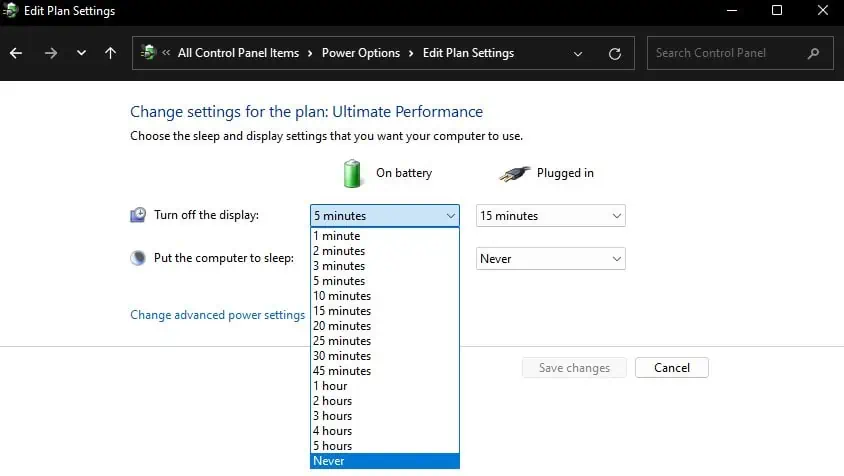The image size is (844, 476).
Task: Navigate to Power Options breadcrumb
Action: 360,53
